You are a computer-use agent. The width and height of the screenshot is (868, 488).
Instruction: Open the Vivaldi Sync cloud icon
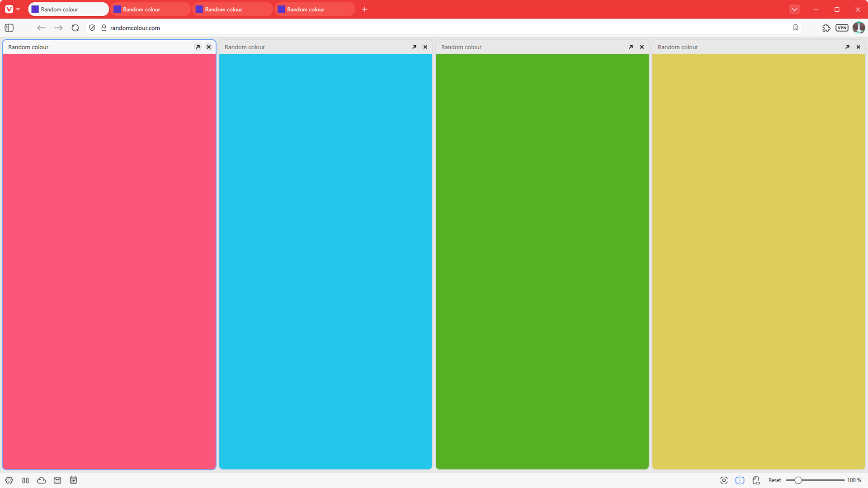pos(41,480)
